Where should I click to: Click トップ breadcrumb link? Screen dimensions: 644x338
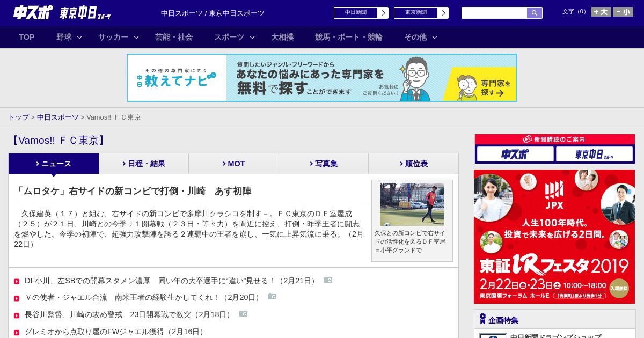click(x=18, y=117)
